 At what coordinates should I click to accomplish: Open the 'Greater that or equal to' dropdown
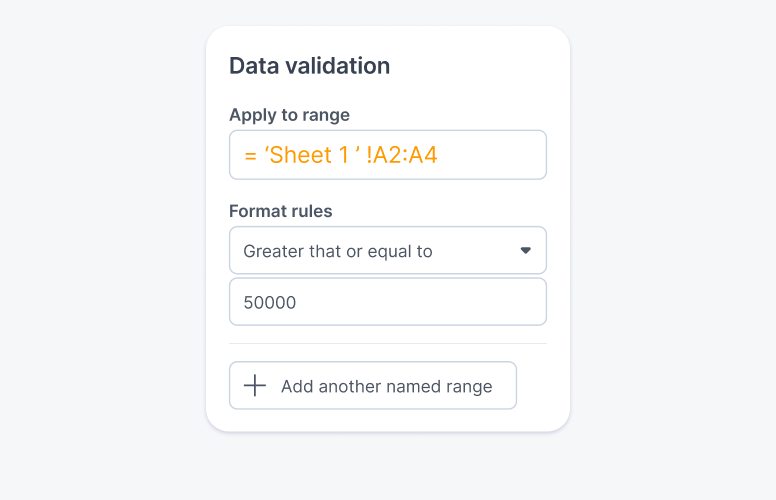point(387,251)
